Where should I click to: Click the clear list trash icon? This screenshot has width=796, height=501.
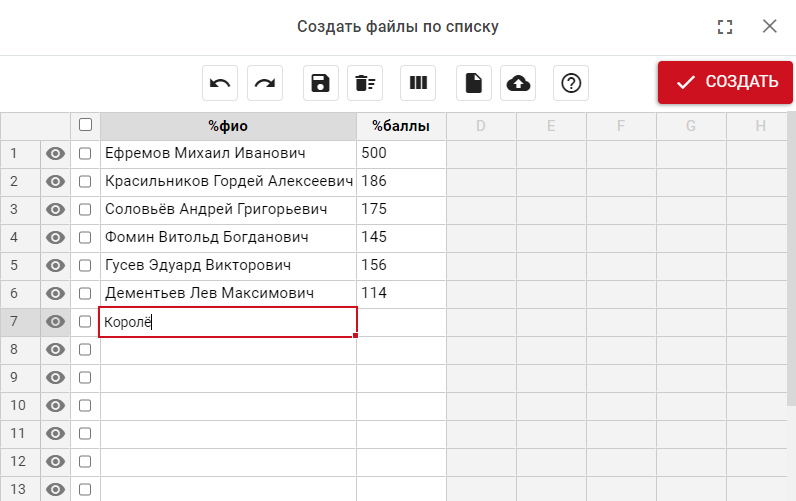tap(365, 83)
